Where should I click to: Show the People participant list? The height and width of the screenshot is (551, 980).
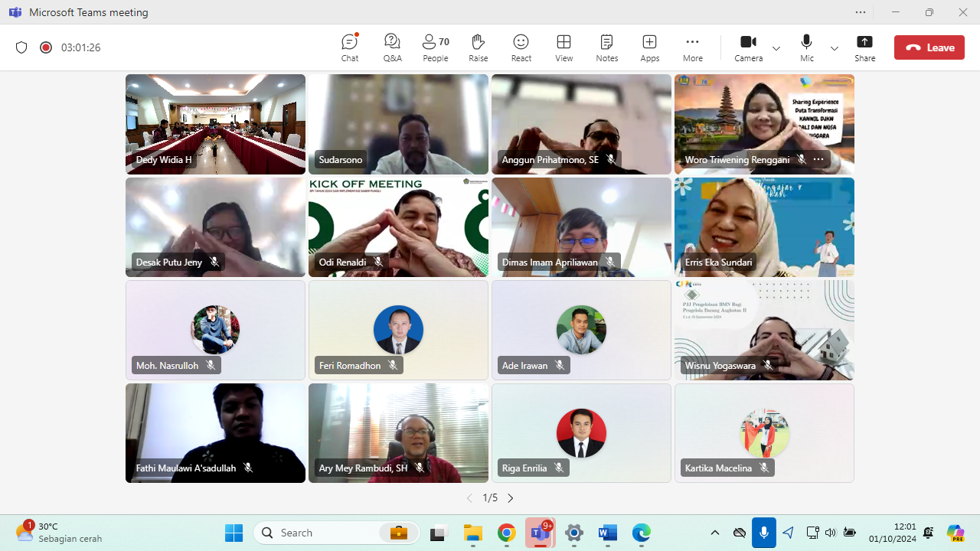(x=436, y=47)
